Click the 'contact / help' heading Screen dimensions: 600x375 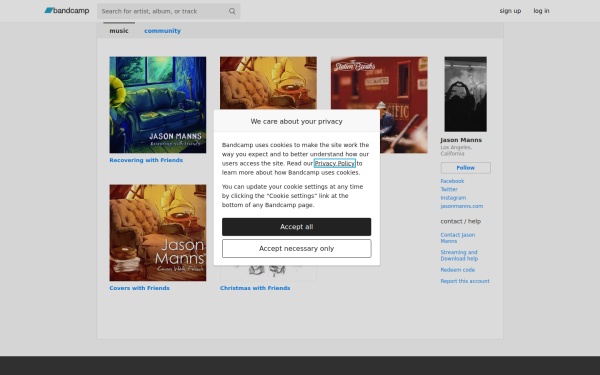coord(460,221)
